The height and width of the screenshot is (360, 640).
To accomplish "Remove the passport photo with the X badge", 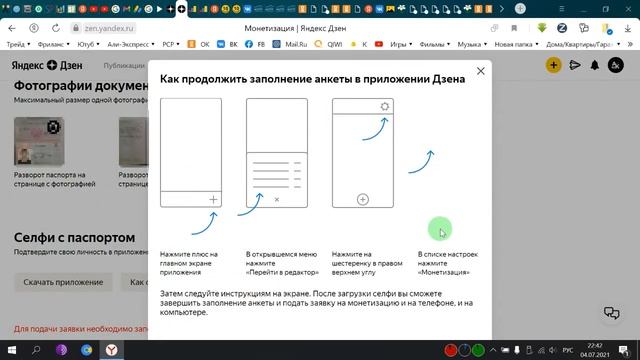I will [53, 127].
